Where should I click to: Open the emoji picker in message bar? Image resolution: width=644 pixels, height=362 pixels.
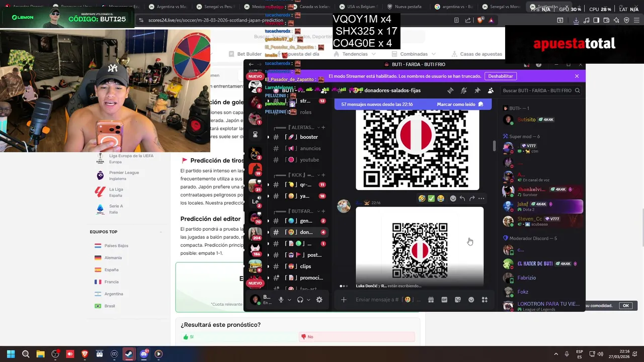[x=471, y=300]
